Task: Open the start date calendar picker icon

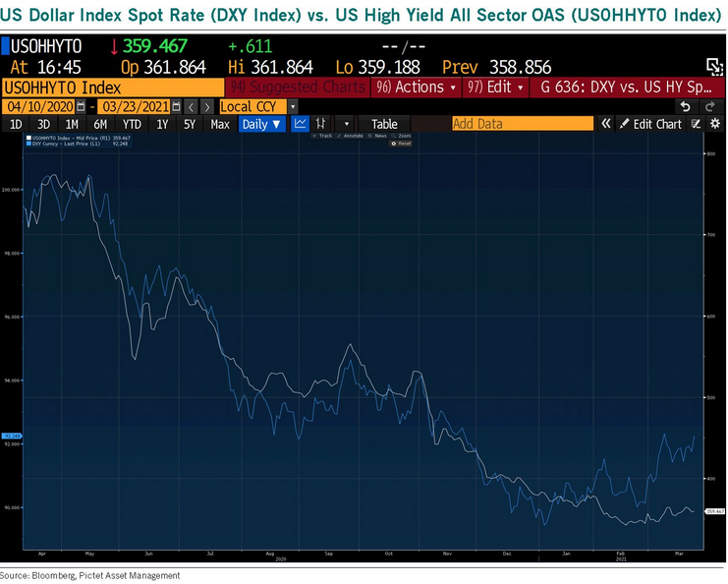Action: pyautogui.click(x=81, y=107)
